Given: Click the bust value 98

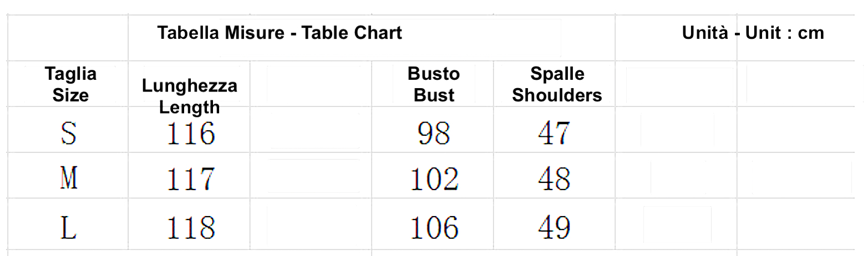Looking at the screenshot, I should (434, 134).
